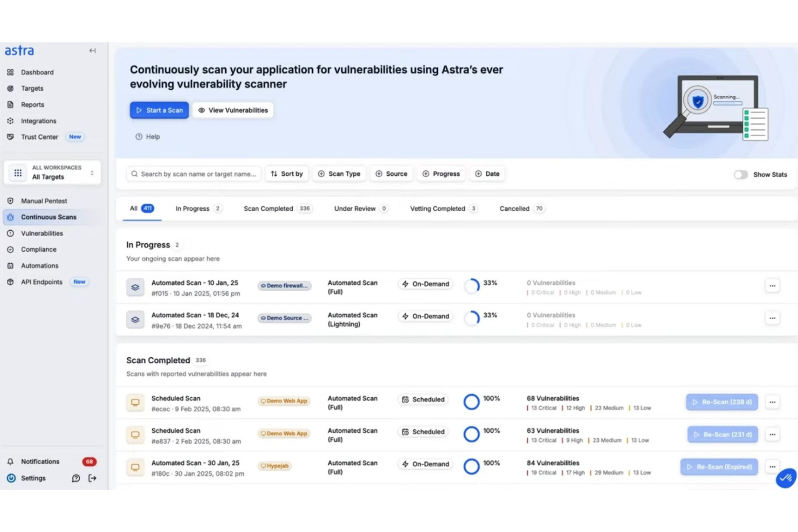Switch to the Vetting Completed tab

pos(437,209)
